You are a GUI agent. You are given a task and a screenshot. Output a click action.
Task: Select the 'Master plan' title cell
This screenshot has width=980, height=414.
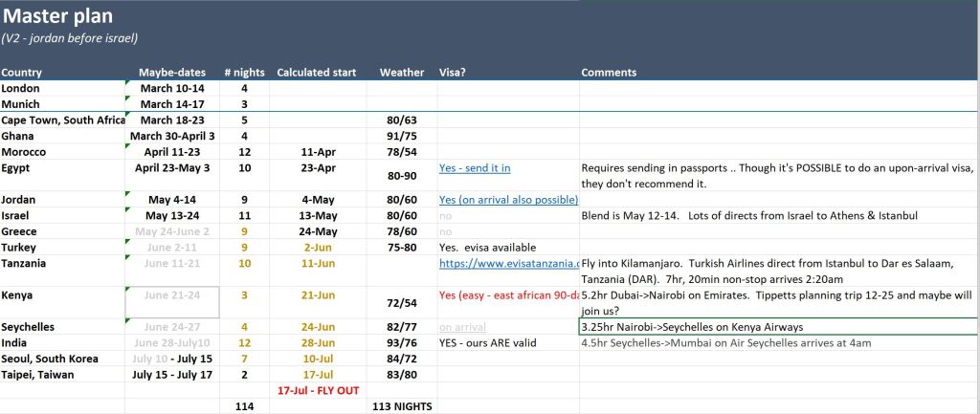click(x=57, y=16)
